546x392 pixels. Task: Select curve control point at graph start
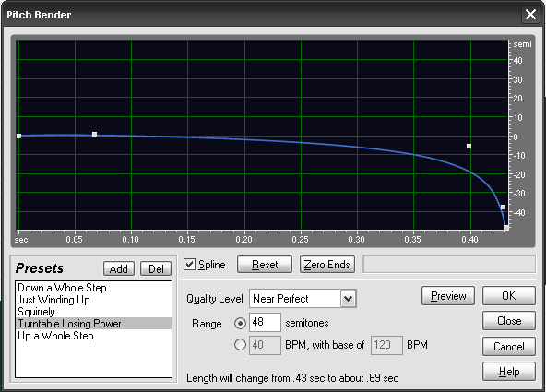click(x=19, y=137)
